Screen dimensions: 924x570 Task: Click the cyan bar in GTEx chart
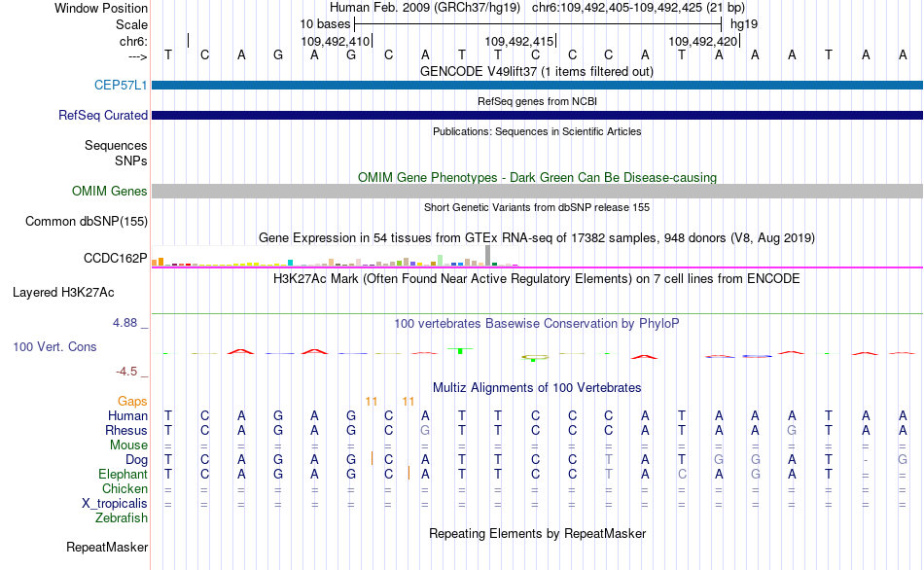tap(290, 263)
